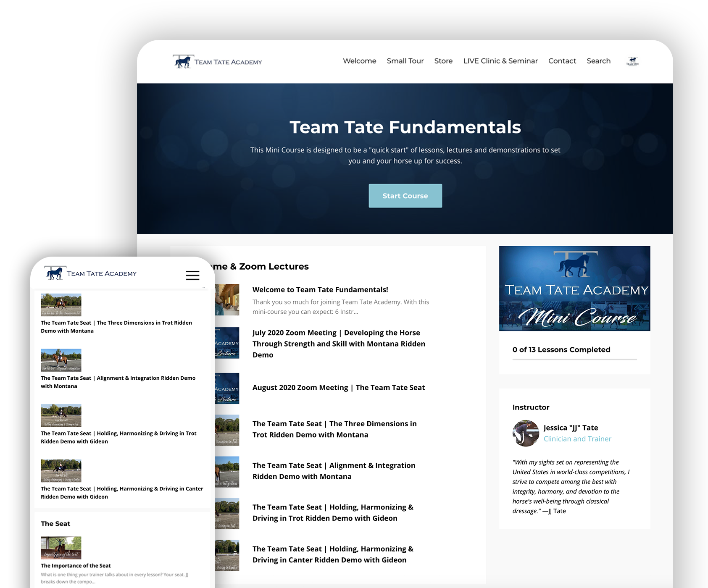Click the Clinician and Trainer link
708x588 pixels.
point(577,439)
